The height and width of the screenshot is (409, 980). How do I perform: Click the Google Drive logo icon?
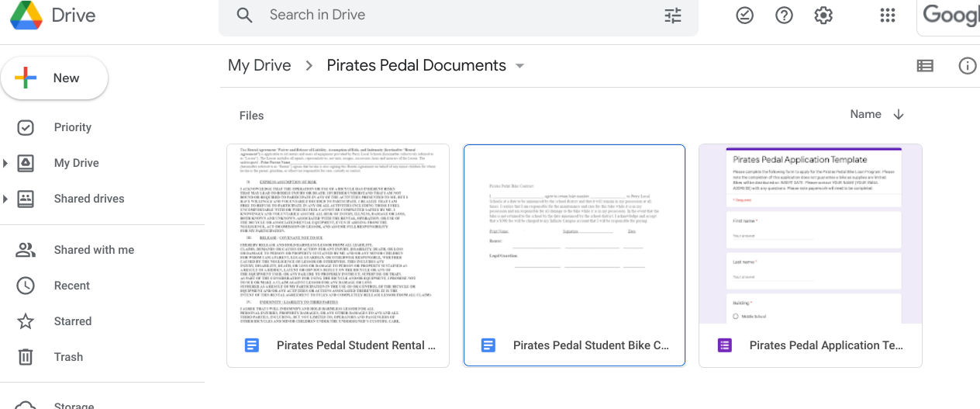(26, 16)
